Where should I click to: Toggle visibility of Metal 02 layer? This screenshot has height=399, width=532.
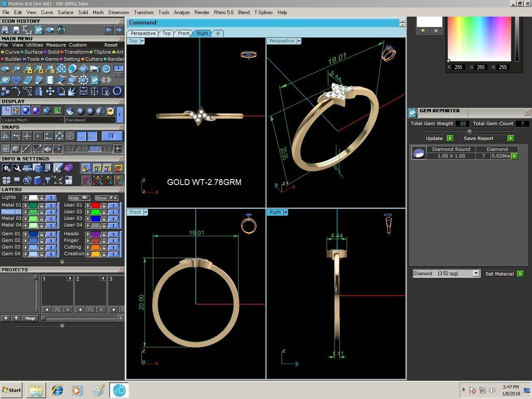(x=51, y=212)
